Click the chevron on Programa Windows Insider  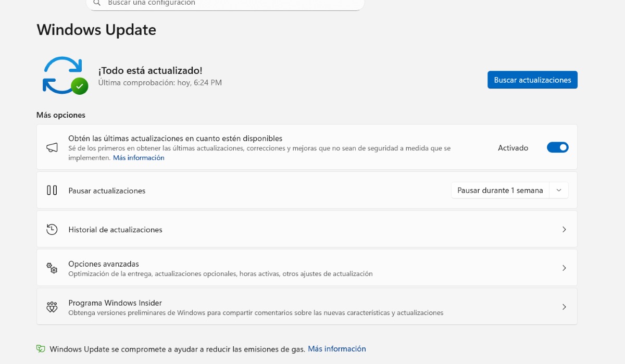[x=564, y=307]
